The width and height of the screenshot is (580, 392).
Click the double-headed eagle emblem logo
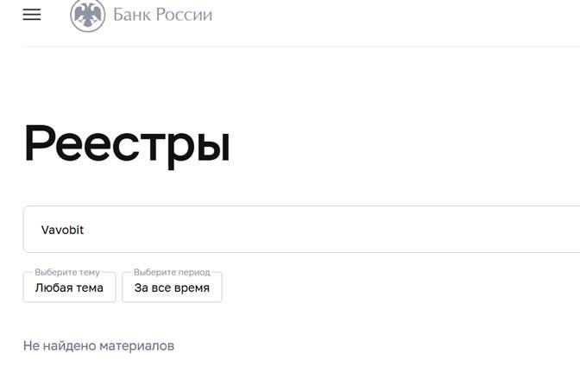coord(88,15)
